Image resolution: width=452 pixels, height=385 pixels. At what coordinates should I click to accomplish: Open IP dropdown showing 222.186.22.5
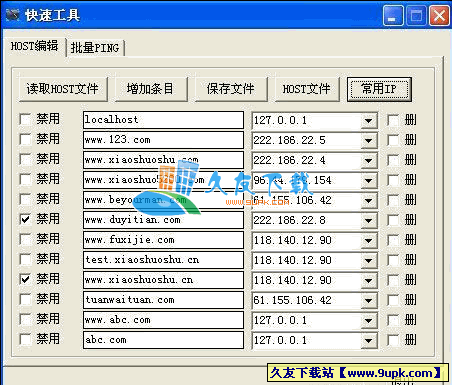click(x=368, y=140)
